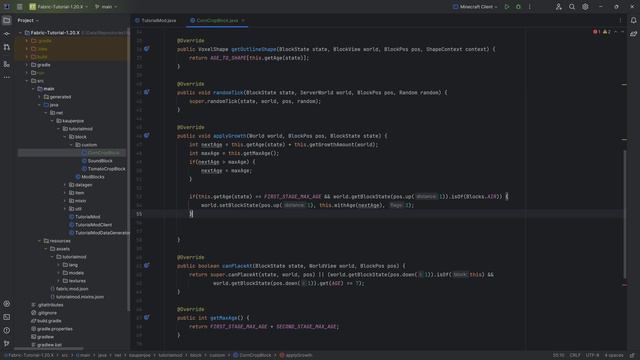Collapse the custom package
The width and height of the screenshot is (640, 360).
71,145
